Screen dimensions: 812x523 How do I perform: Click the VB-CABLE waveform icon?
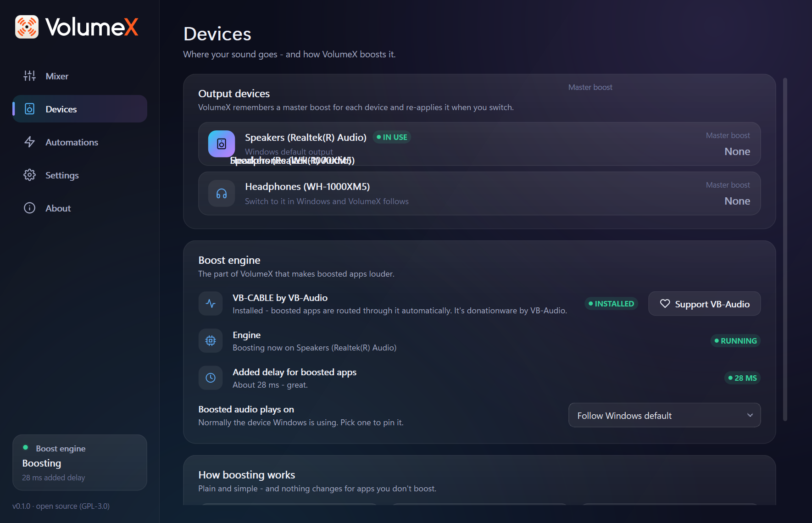tap(211, 303)
